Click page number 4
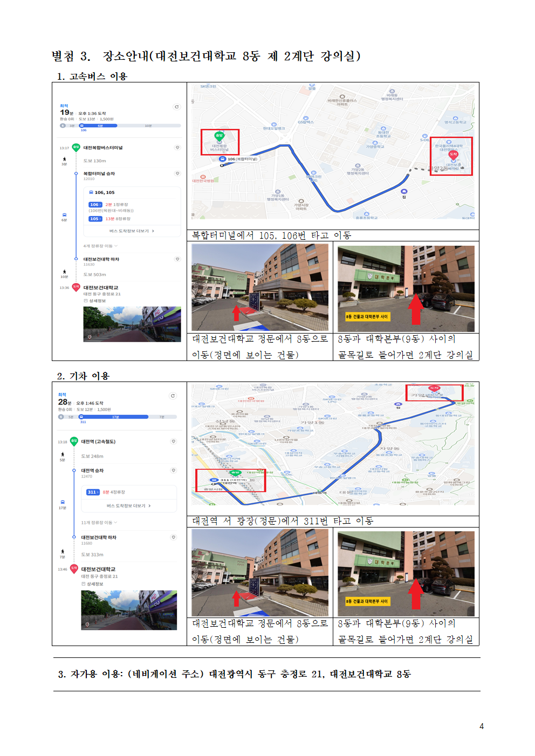This screenshot has height=756, width=535. tap(482, 726)
